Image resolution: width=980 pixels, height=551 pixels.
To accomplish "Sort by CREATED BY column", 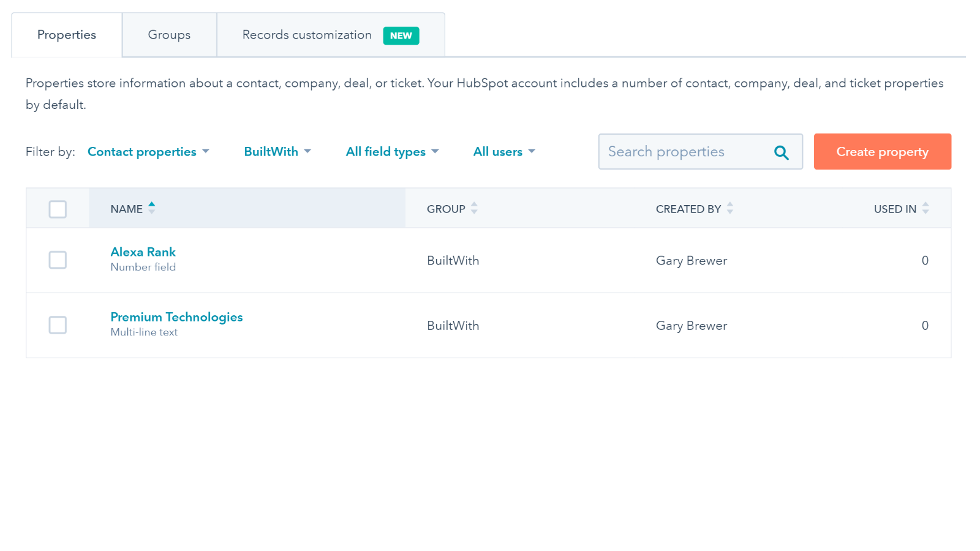I will [x=730, y=208].
